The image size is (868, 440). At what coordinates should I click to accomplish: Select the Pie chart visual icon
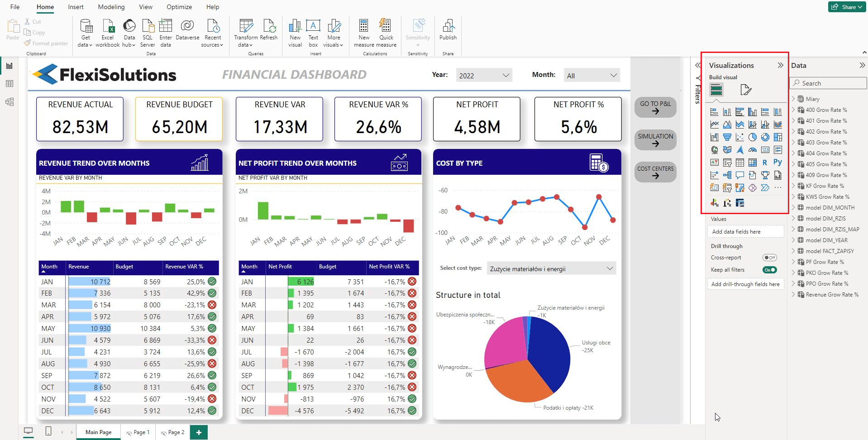point(752,137)
